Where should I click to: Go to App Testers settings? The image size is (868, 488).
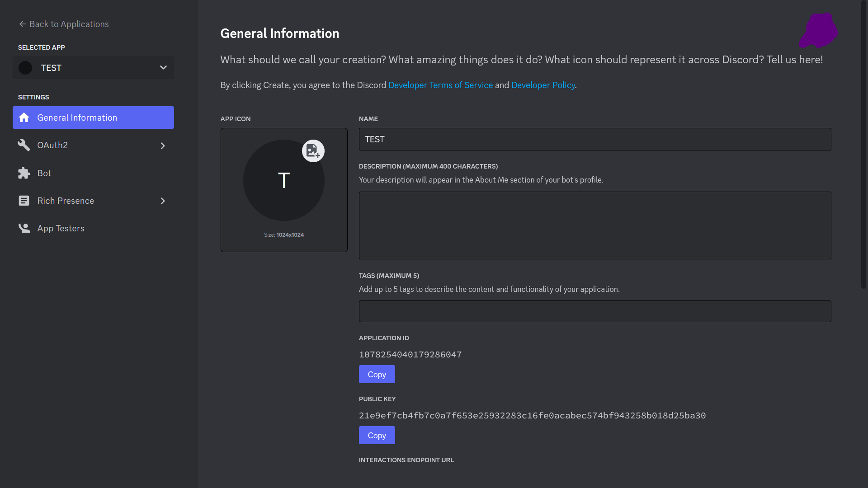pyautogui.click(x=61, y=228)
